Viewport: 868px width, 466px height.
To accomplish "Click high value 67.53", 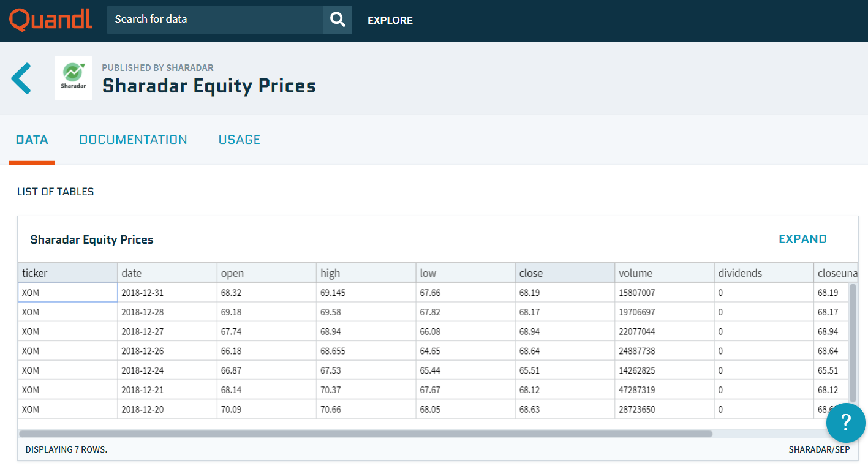I will click(x=366, y=370).
